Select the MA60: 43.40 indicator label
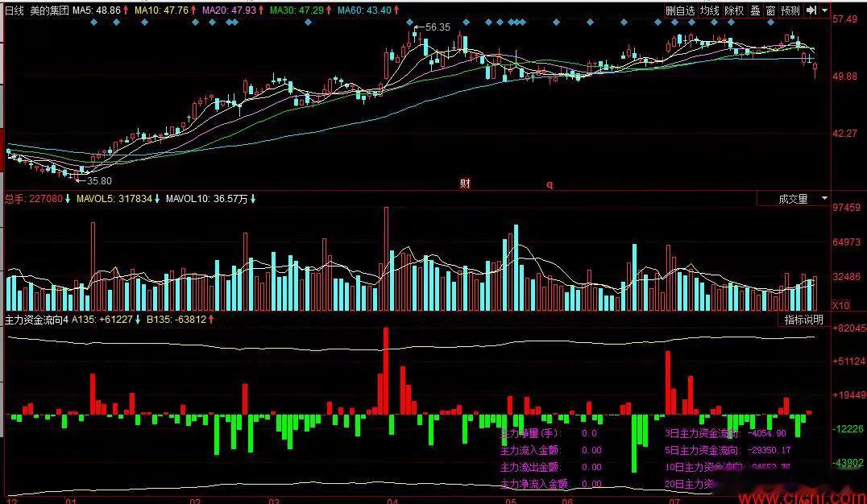 (x=364, y=10)
